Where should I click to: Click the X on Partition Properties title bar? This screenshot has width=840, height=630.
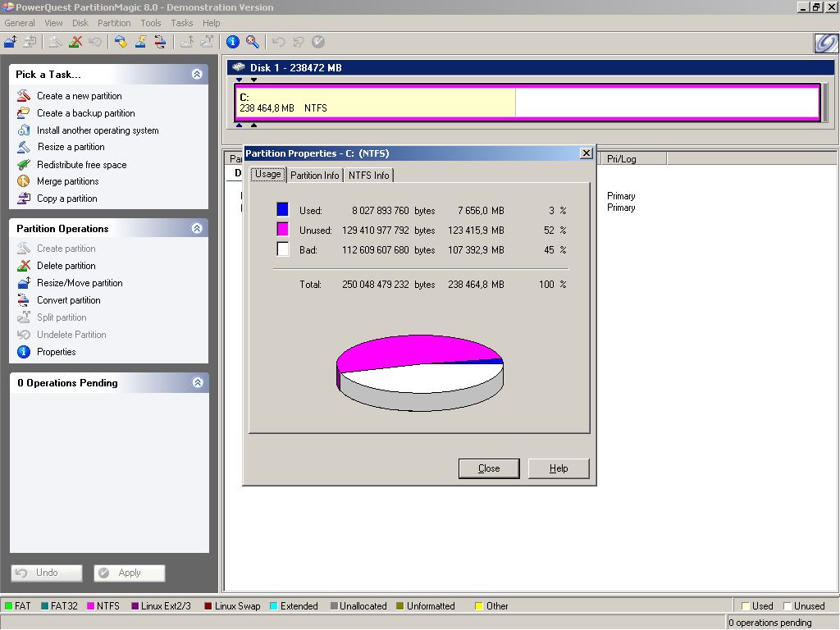(x=587, y=153)
